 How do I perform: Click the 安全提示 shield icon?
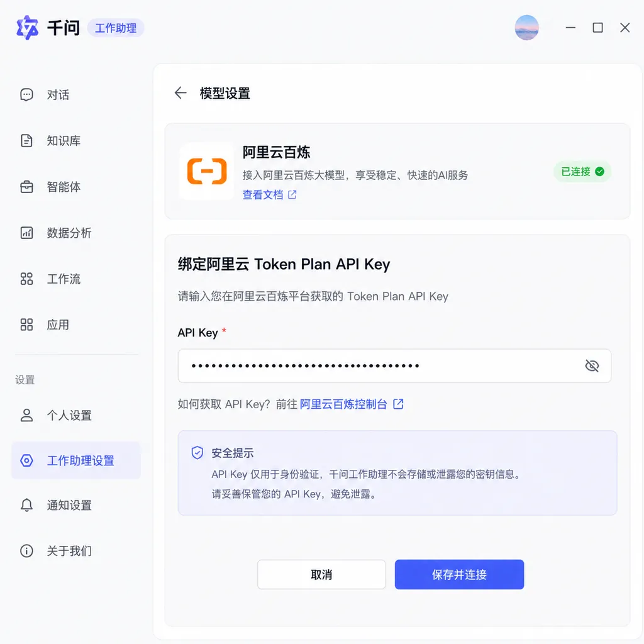click(197, 453)
